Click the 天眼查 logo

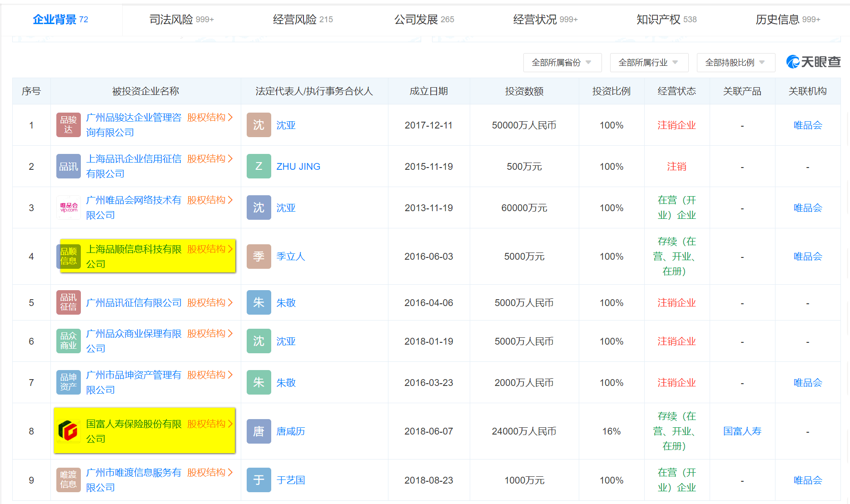coord(814,62)
